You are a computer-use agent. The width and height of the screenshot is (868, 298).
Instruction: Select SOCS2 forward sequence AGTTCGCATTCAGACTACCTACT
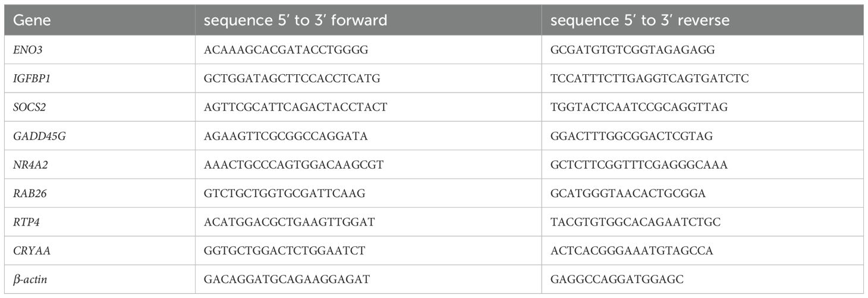point(295,107)
